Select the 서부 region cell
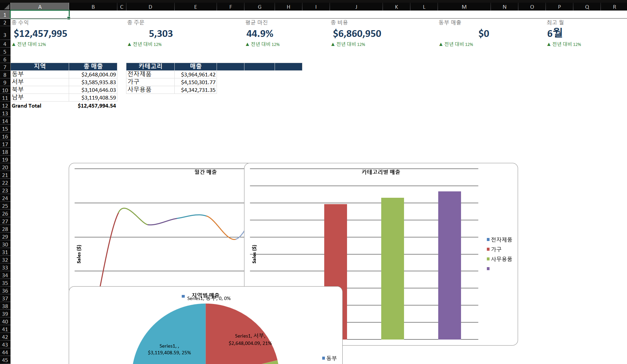 pos(40,82)
